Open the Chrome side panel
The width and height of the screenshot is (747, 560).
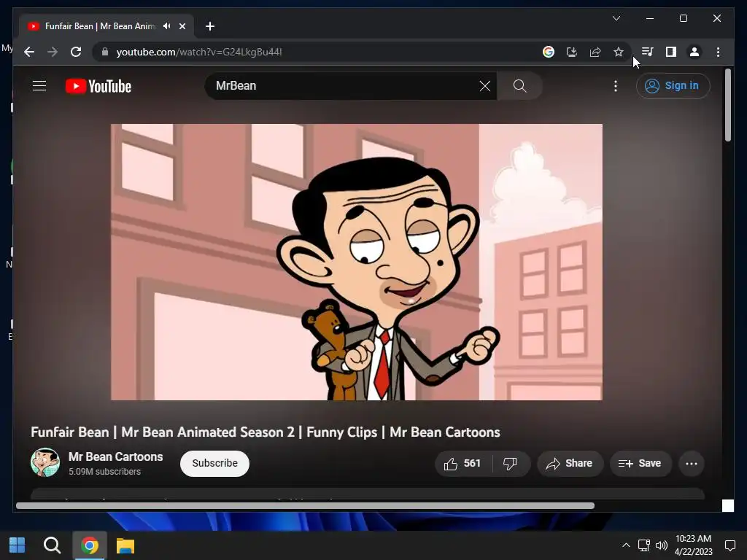point(671,52)
